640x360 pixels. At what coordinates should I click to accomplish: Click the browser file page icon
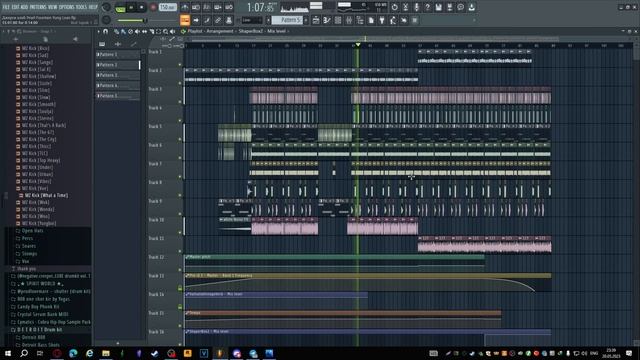pos(45,39)
